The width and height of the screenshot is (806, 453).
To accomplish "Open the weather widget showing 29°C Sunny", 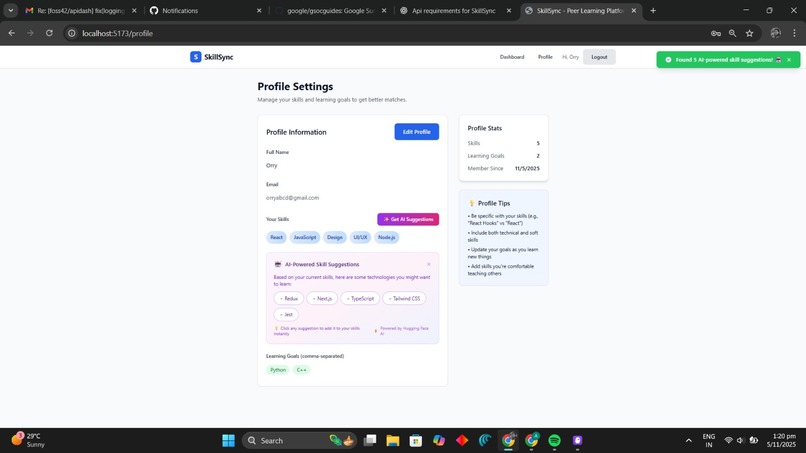I will click(x=28, y=440).
